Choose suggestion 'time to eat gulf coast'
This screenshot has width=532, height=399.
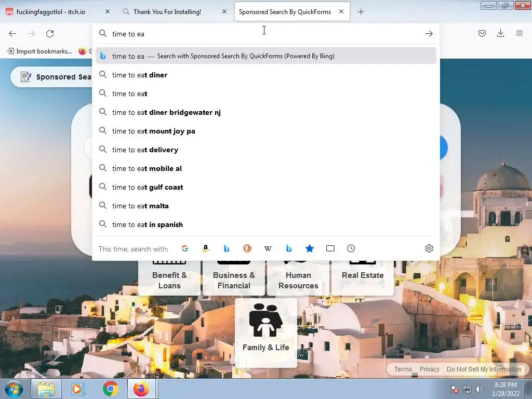click(x=266, y=187)
